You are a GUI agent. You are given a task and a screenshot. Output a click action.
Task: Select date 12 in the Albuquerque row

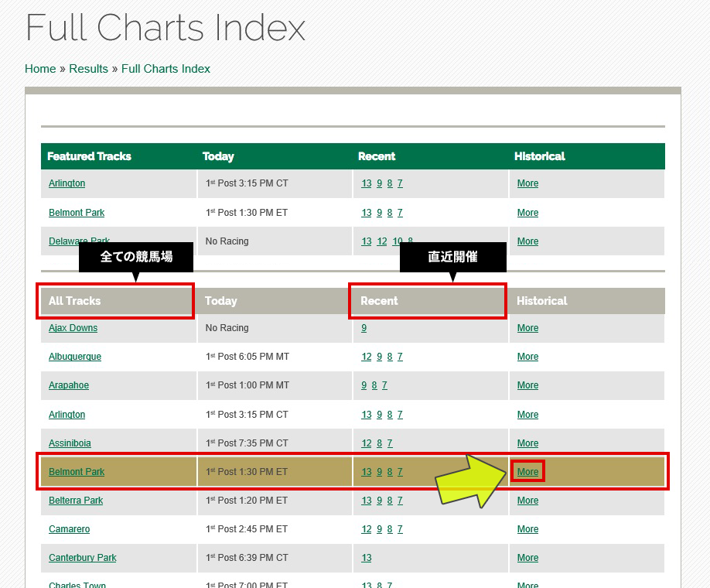[x=367, y=357]
